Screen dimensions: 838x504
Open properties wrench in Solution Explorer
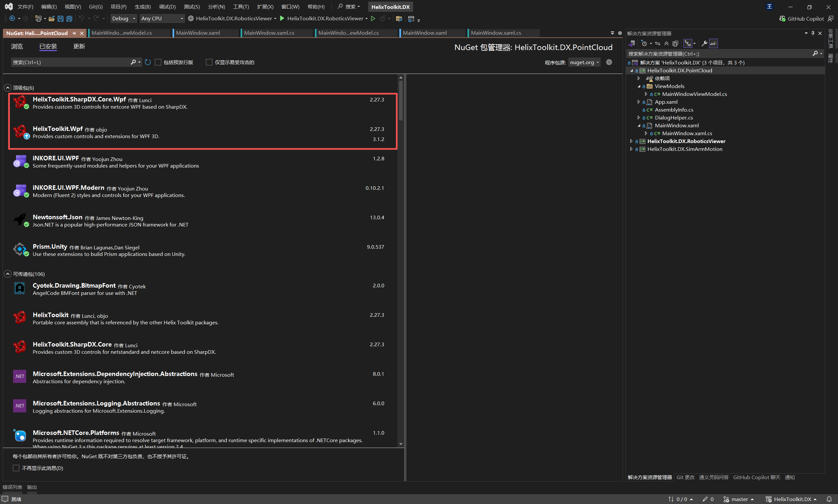pos(704,44)
